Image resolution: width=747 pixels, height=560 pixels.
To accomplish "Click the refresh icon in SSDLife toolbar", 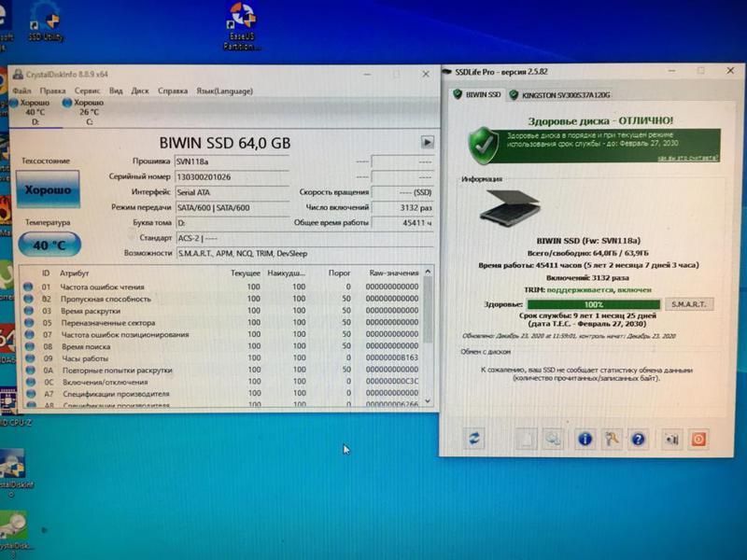I will tap(473, 438).
